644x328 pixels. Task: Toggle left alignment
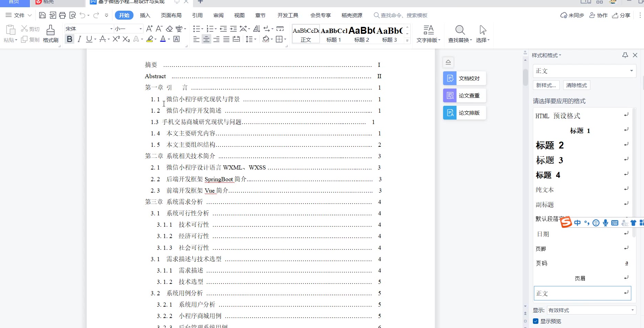click(196, 39)
